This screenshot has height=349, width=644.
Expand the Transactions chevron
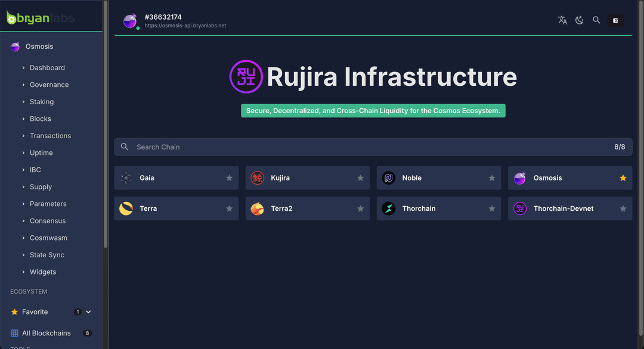click(23, 136)
